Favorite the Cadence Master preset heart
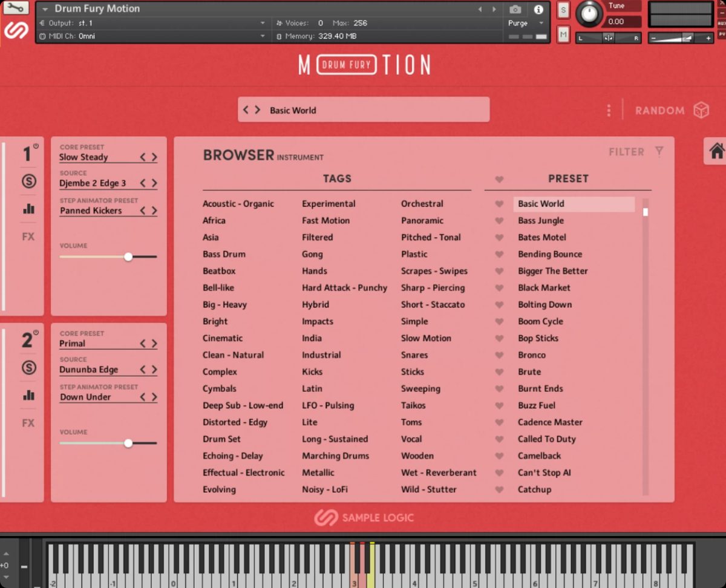 coord(499,422)
